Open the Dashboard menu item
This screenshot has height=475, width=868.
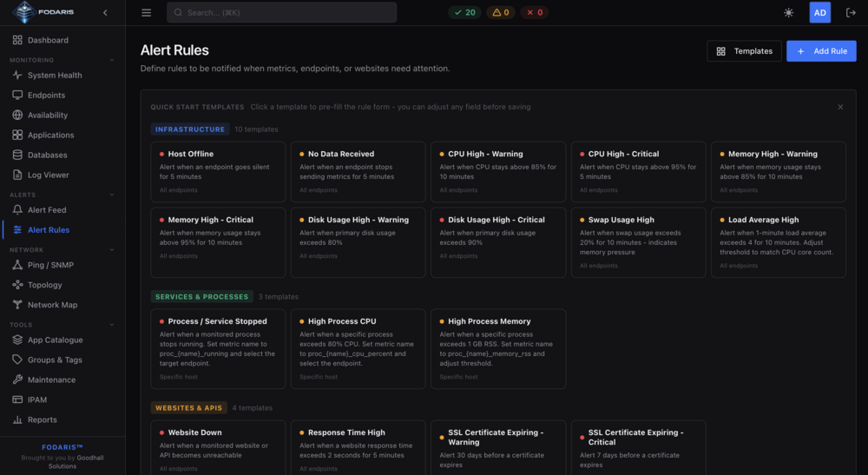point(62,40)
